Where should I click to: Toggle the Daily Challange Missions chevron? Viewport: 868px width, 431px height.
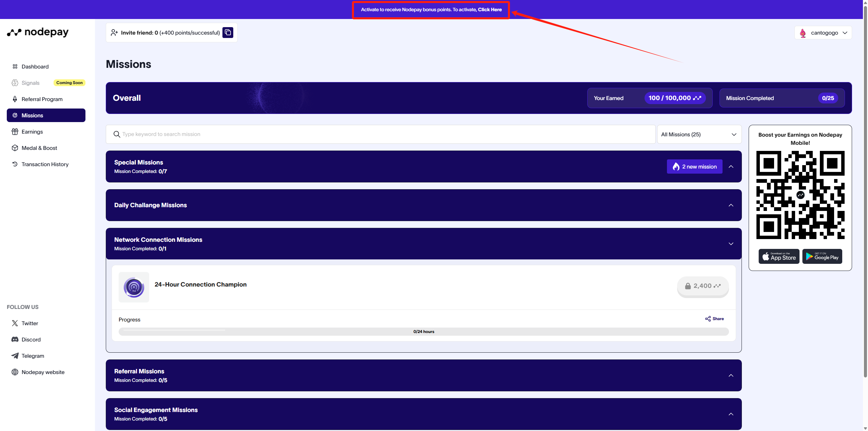tap(731, 205)
